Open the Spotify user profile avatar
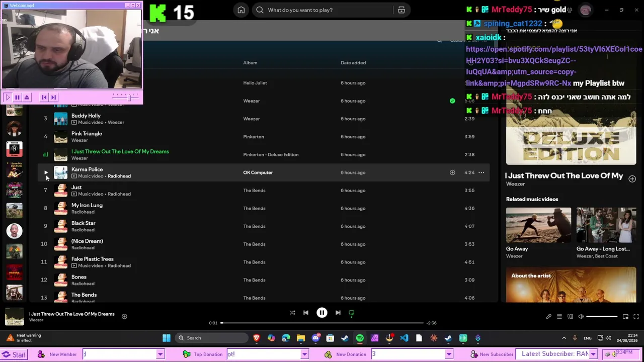The height and width of the screenshot is (362, 644). (585, 10)
